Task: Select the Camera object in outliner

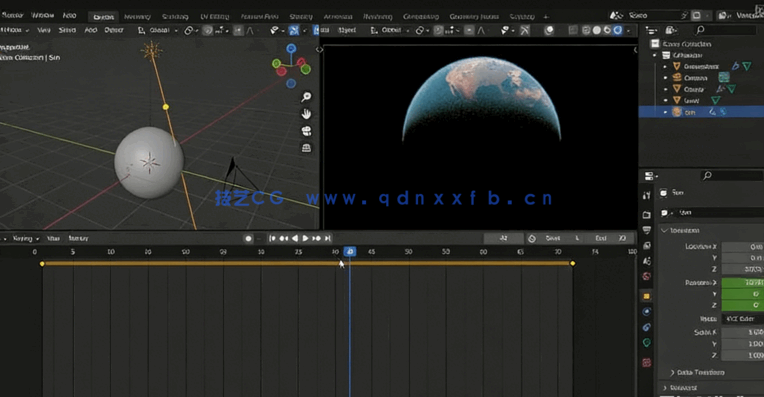Action: coord(696,78)
